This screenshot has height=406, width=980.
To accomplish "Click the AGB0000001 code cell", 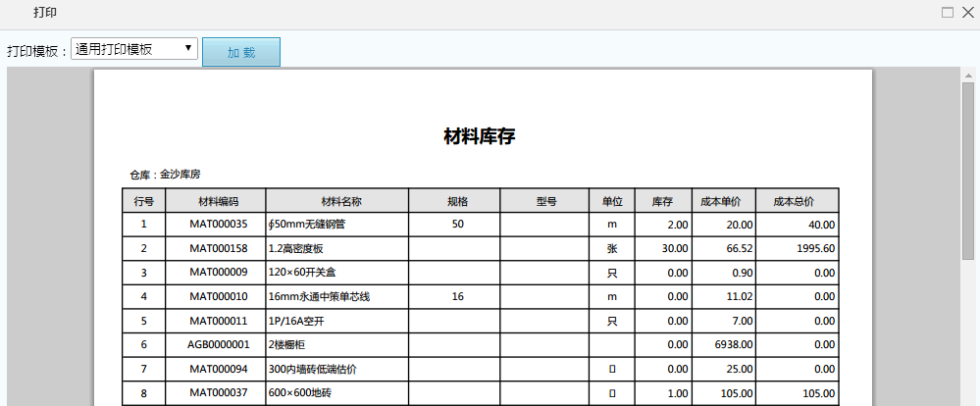I will [x=217, y=344].
